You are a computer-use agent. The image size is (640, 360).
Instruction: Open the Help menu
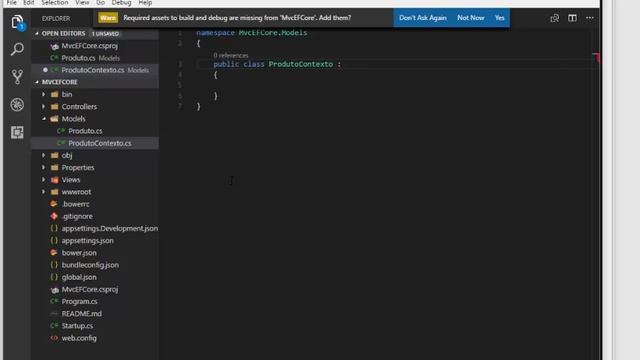pos(145,3)
